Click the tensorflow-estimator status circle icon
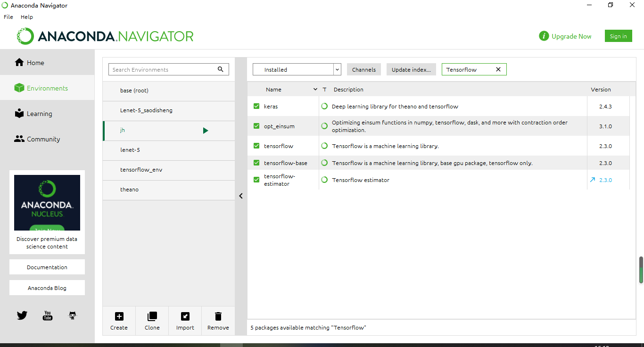Image resolution: width=644 pixels, height=347 pixels. click(324, 180)
